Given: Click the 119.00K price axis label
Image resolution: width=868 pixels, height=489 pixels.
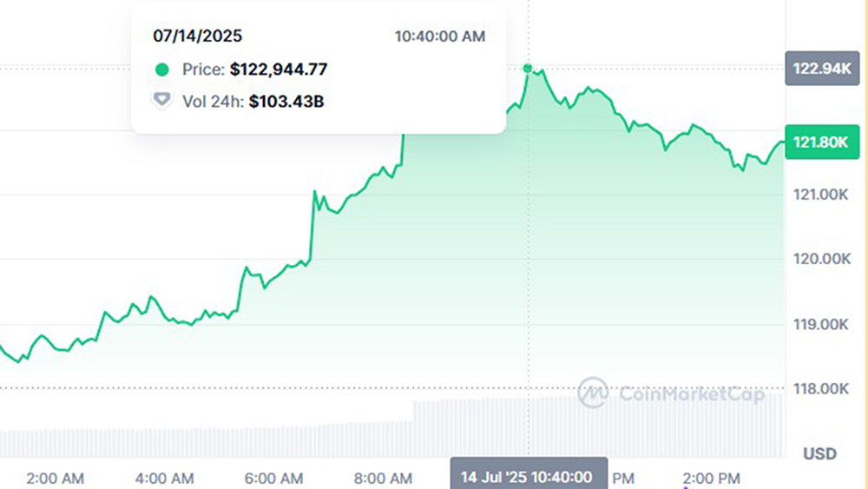Looking at the screenshot, I should [x=821, y=325].
